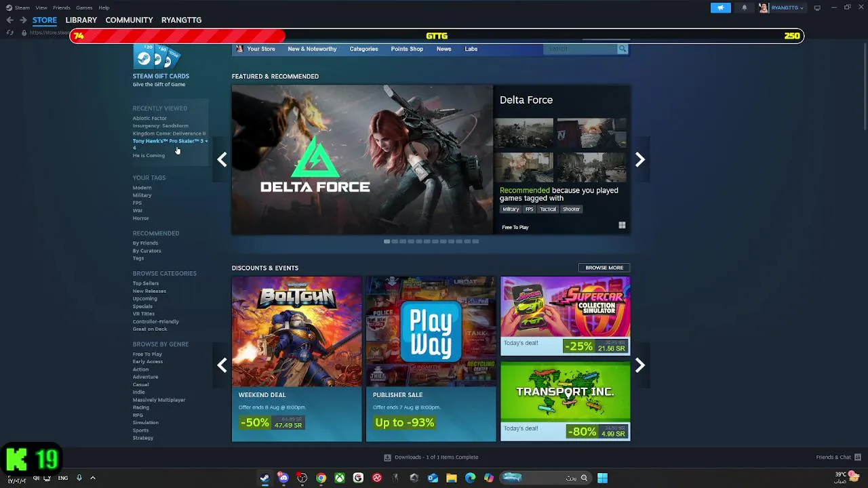Open Supercar Collection Simulator deal
868x488 pixels.
click(565, 316)
